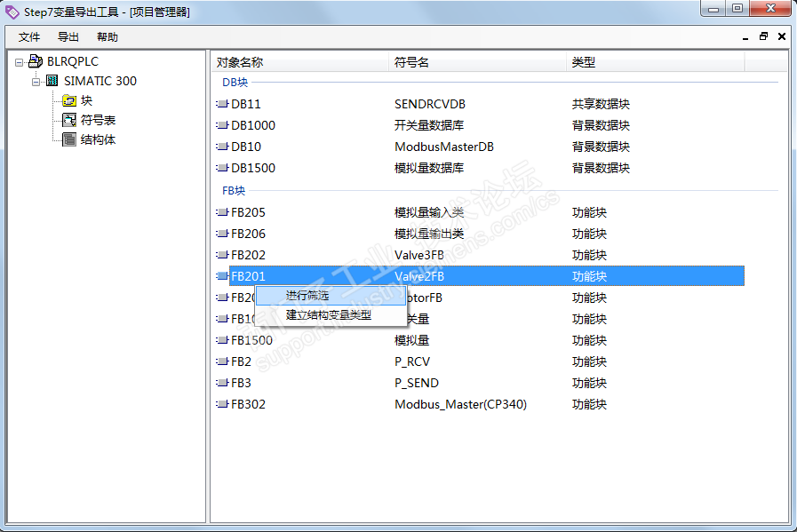Viewport: 797px width, 532px height.
Task: Click the 结构体 icon in tree
Action: [69, 139]
